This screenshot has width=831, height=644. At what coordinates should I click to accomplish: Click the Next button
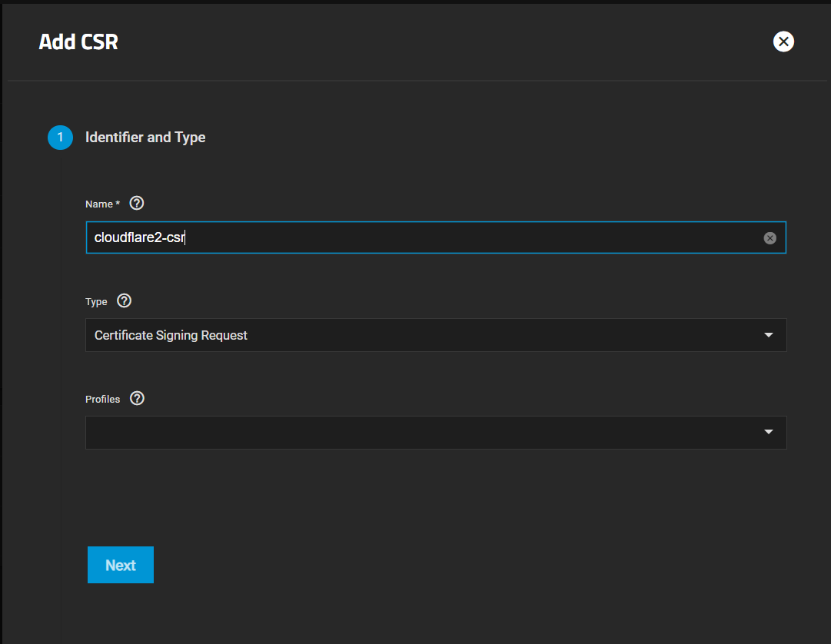coord(120,565)
